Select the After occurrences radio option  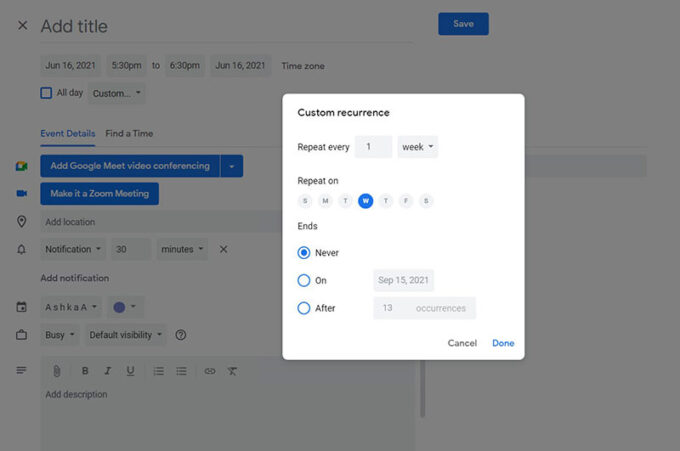pos(304,308)
